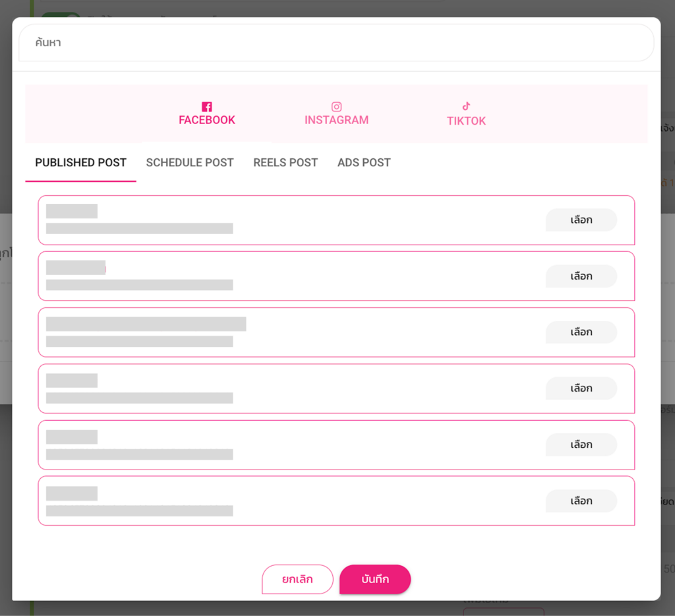
Task: Save the selection with บันทึก
Action: point(375,580)
